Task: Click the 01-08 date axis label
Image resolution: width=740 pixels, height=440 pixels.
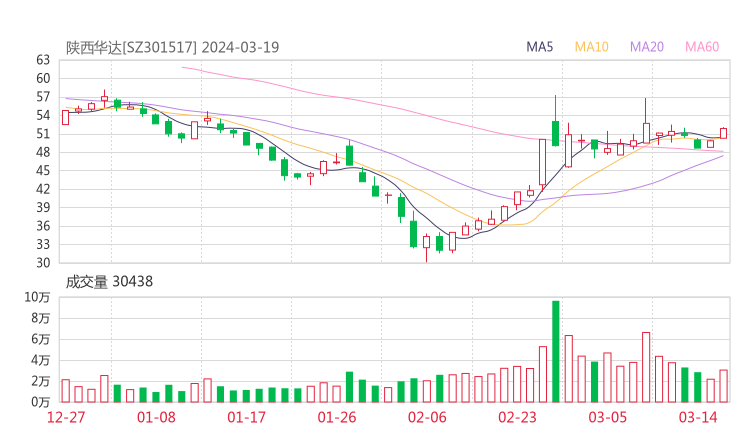Action: tap(156, 417)
